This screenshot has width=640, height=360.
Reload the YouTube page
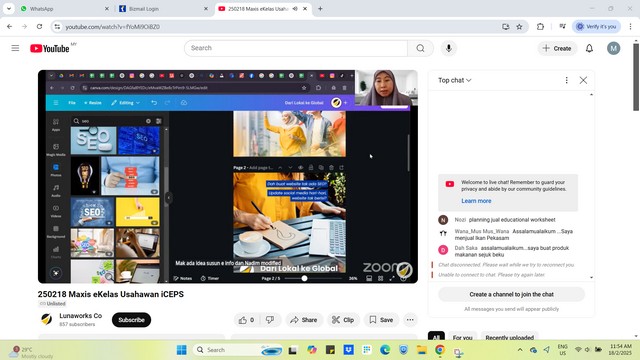[x=39, y=27]
